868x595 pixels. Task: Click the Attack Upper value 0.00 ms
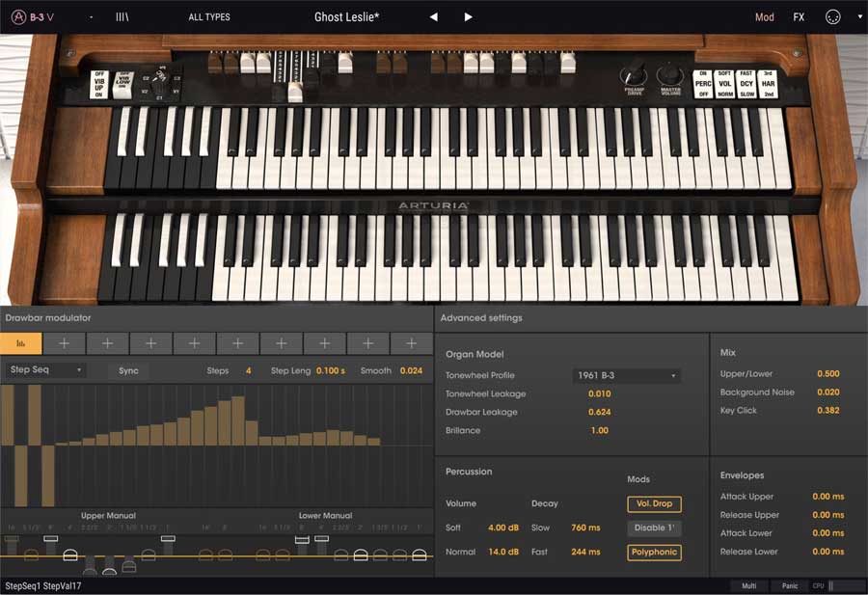(828, 497)
